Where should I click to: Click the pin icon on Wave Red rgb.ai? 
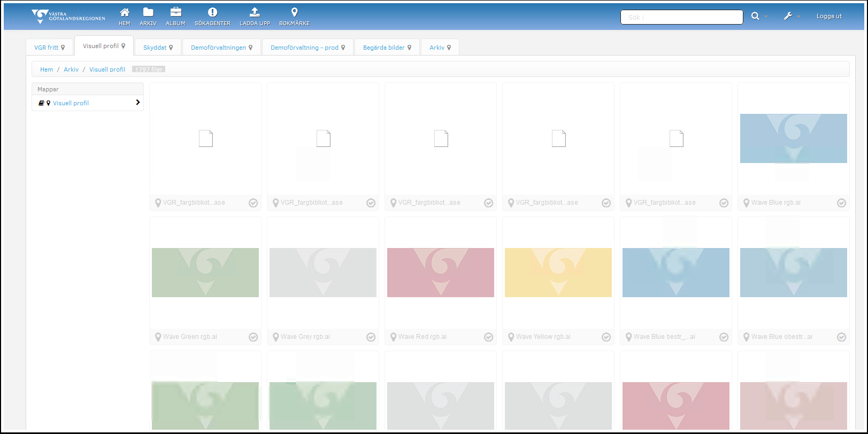click(393, 337)
